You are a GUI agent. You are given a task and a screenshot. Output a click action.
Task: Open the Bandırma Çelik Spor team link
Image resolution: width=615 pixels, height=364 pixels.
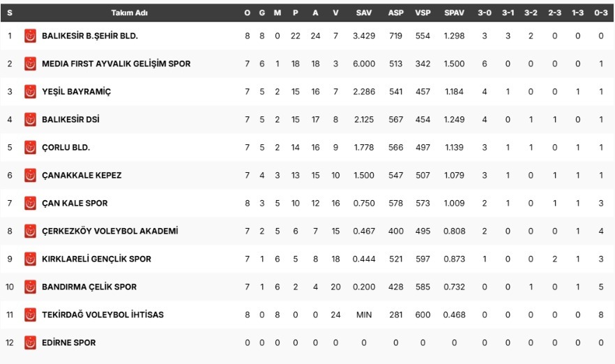point(89,287)
